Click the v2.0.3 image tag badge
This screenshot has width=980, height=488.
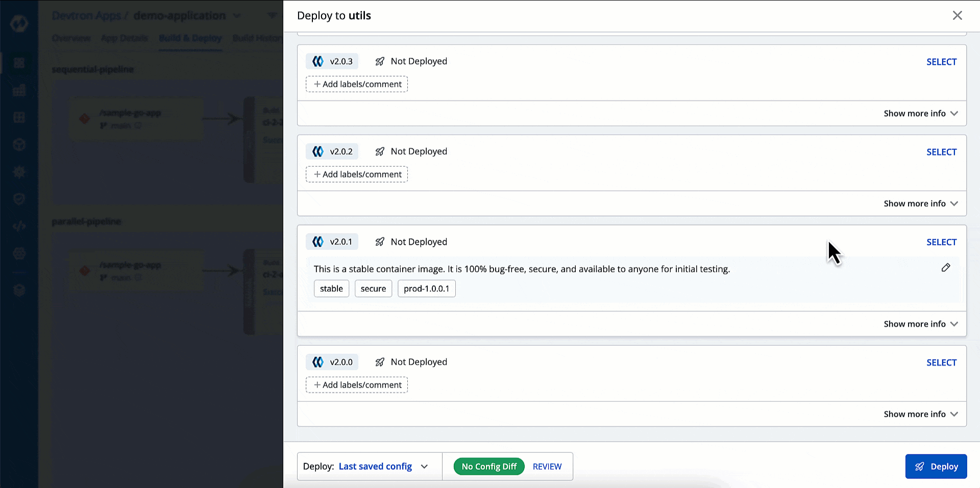coord(332,61)
